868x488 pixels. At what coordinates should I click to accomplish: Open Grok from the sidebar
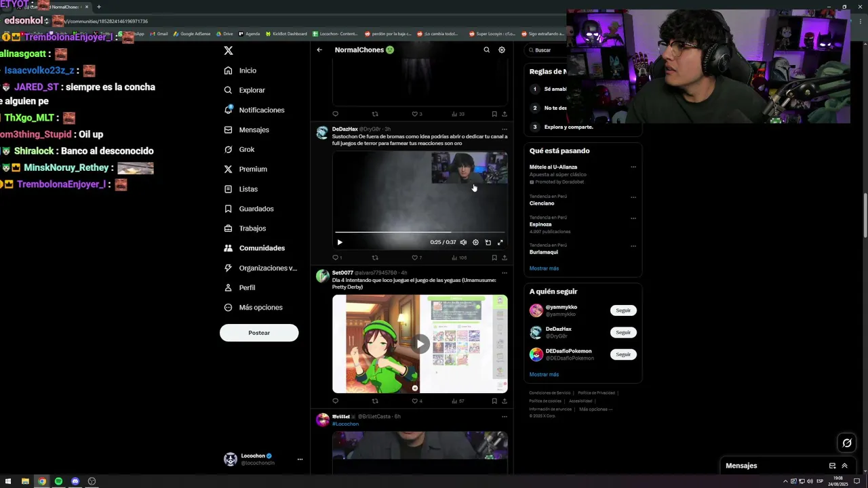pyautogui.click(x=239, y=149)
